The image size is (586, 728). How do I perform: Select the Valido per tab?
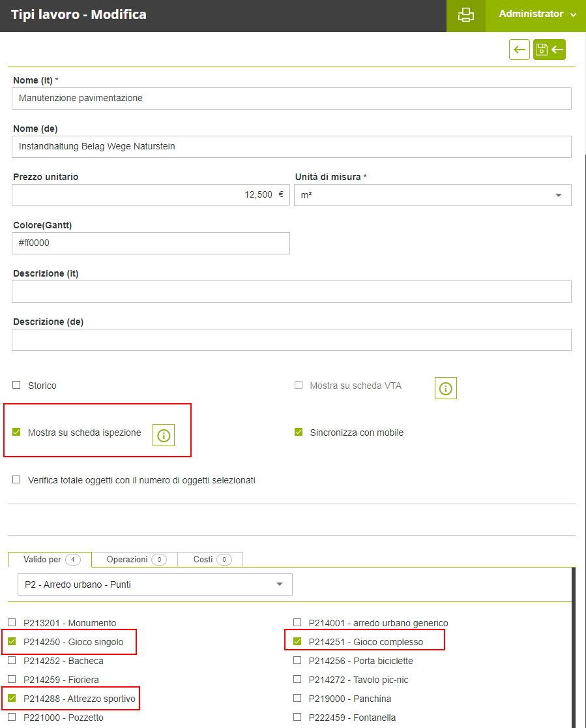[x=50, y=560]
